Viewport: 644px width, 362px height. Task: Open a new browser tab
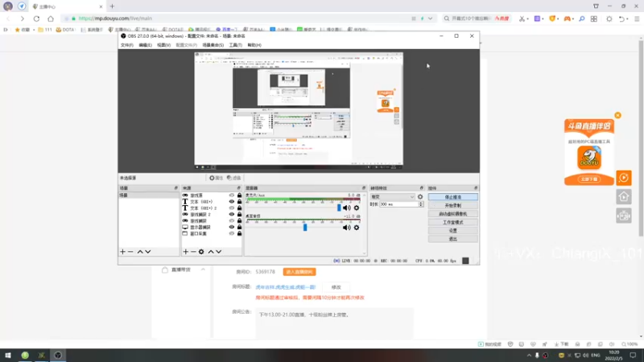pos(112,6)
